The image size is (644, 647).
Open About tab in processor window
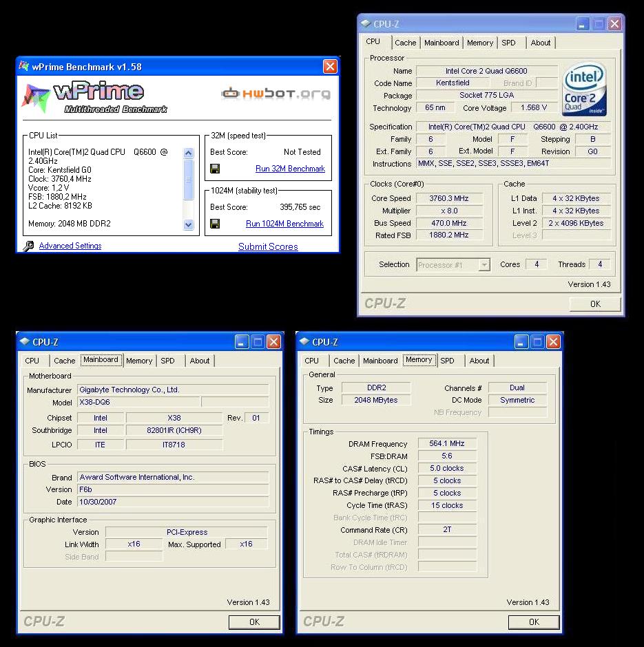pos(541,43)
